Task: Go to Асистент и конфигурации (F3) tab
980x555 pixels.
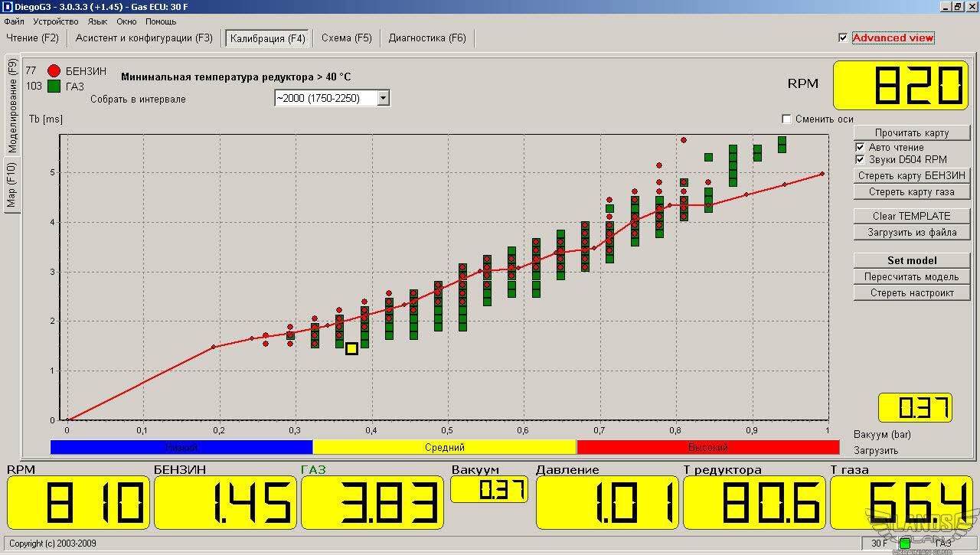Action: click(144, 38)
